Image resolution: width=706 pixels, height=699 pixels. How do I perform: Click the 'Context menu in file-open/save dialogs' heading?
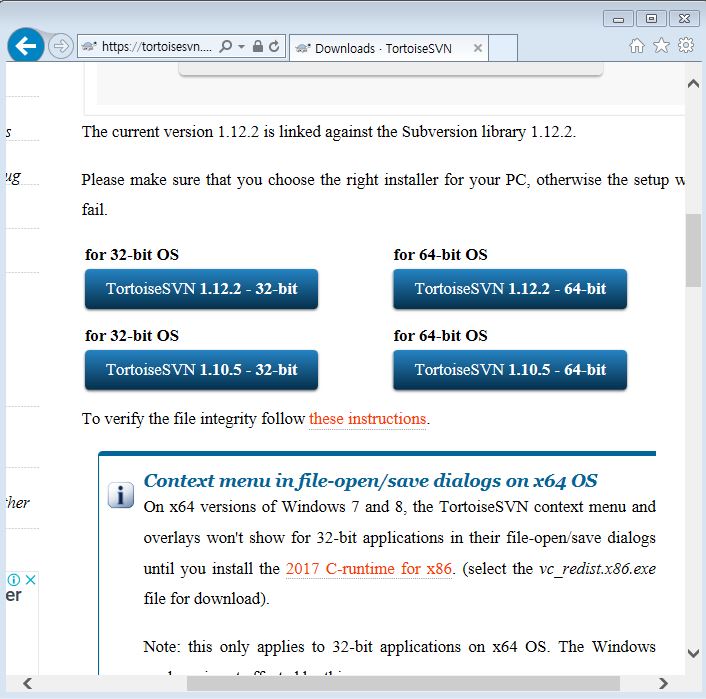pyautogui.click(x=371, y=481)
